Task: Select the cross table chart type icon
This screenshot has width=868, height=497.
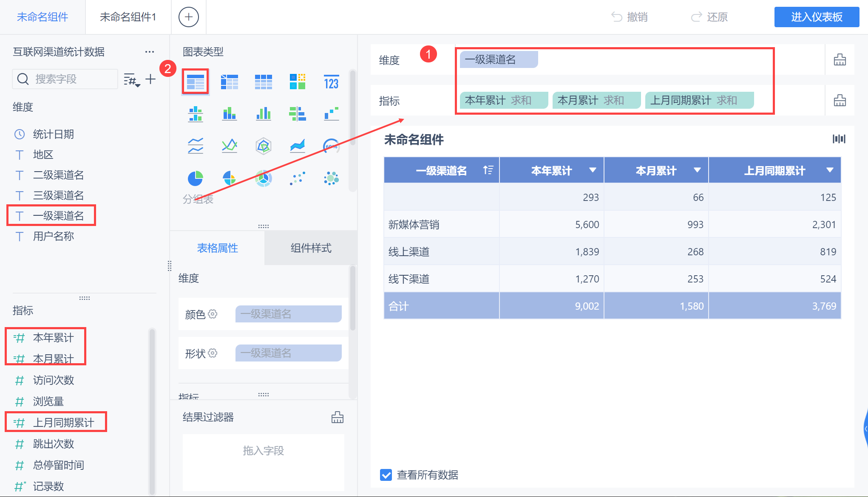Action: pos(230,81)
